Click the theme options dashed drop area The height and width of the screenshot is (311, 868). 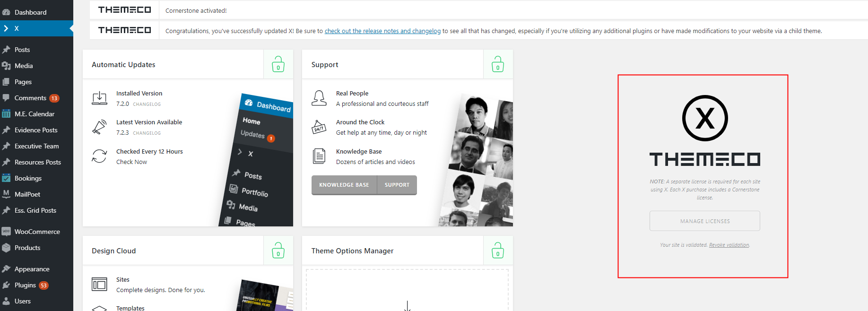[x=407, y=290]
